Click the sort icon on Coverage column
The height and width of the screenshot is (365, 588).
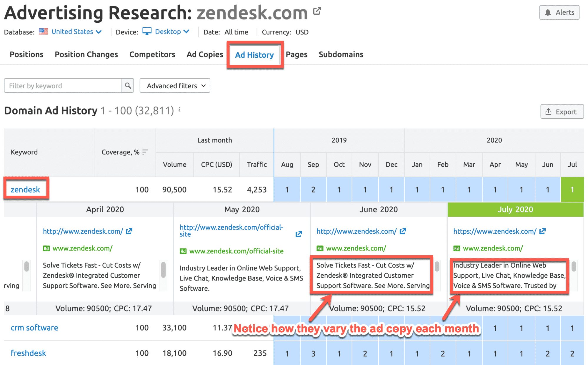tap(144, 152)
